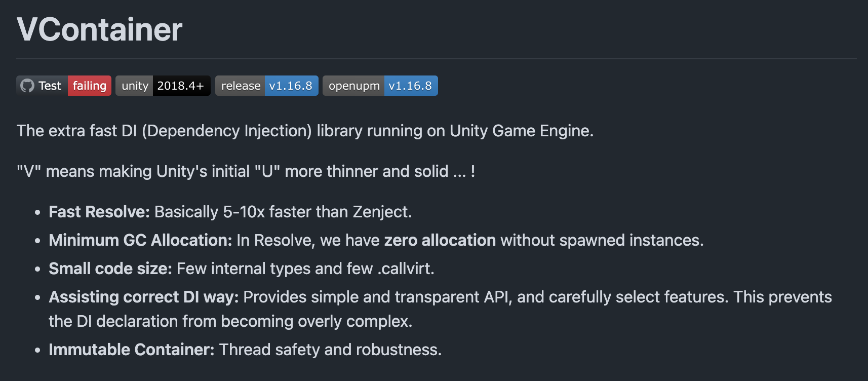Click the VContainer heading title
The height and width of the screenshot is (381, 868).
tap(99, 29)
